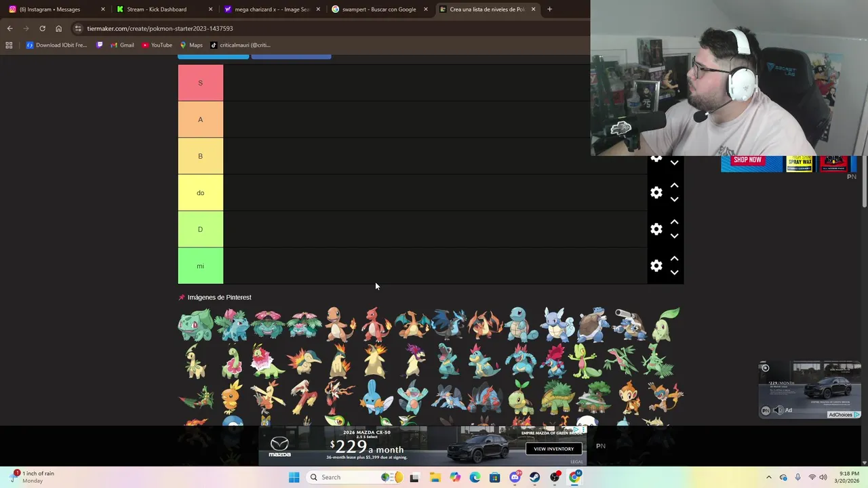Open the Maps bookmark
Viewport: 868px width, 488px height.
pyautogui.click(x=191, y=45)
